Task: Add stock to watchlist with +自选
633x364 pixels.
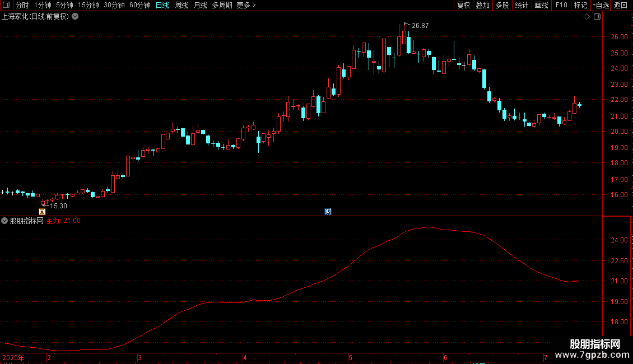Action: pyautogui.click(x=601, y=5)
